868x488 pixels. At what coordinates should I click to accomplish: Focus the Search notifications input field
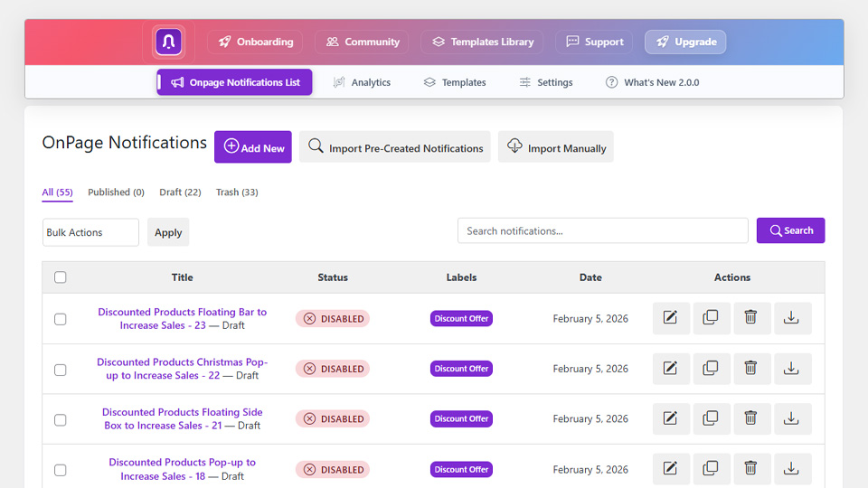(602, 230)
